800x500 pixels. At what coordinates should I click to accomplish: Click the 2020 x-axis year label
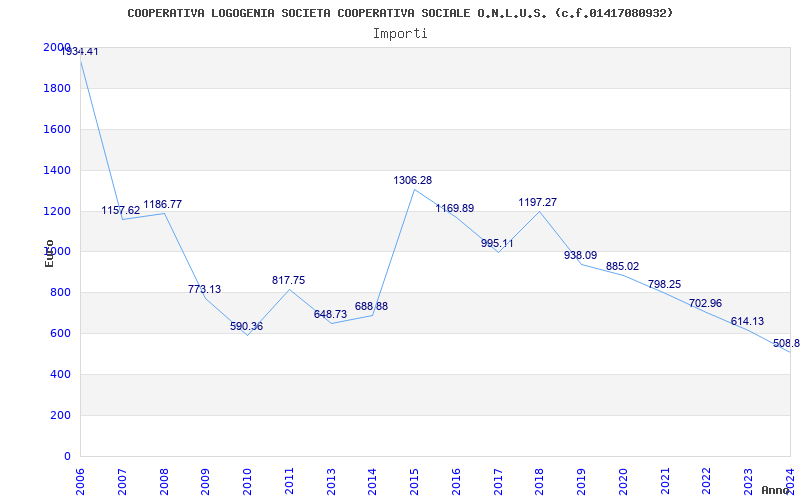623,481
